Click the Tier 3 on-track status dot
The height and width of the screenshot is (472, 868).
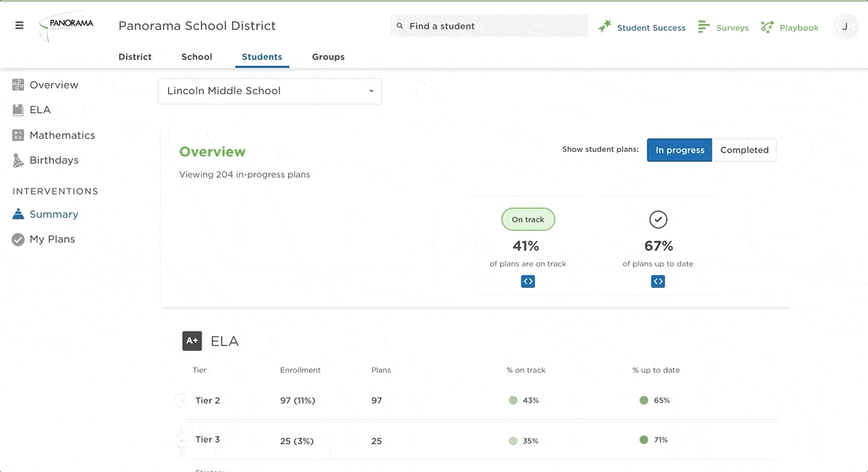pos(513,441)
